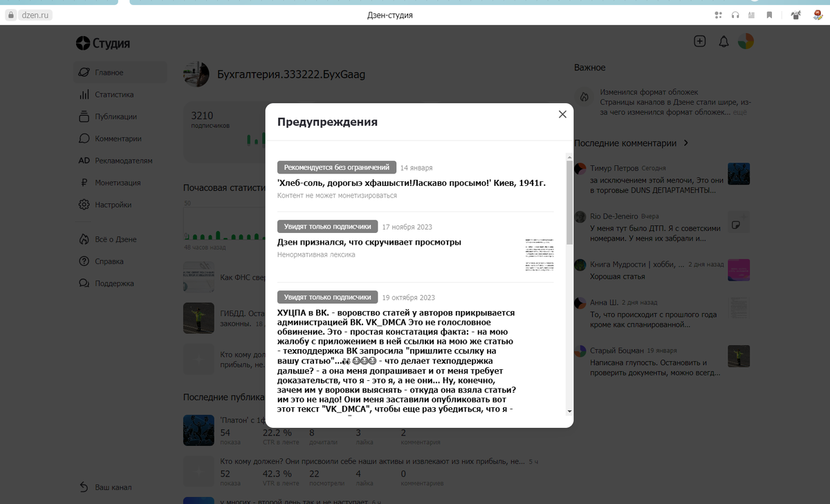830x504 pixels.
Task: Click the Всё о Дзене flame icon
Action: click(84, 239)
